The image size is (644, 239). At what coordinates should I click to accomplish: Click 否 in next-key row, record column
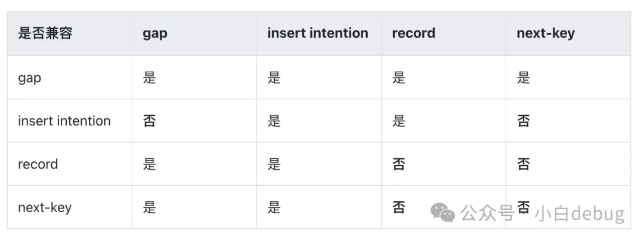click(x=398, y=207)
